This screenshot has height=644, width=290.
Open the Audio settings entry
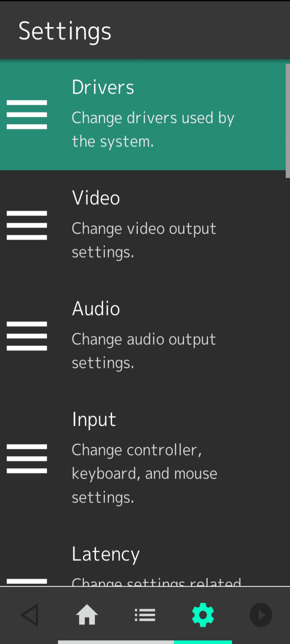(x=96, y=309)
